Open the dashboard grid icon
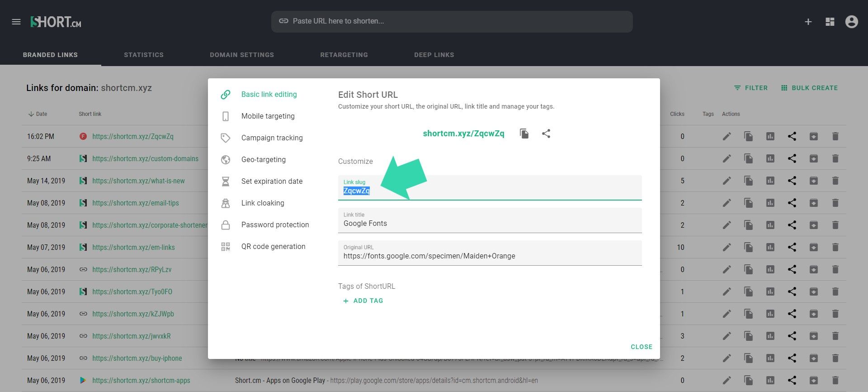 [830, 22]
